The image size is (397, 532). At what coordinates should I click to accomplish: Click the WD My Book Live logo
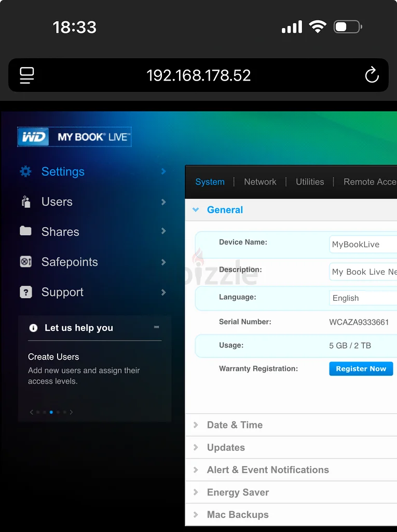point(74,137)
